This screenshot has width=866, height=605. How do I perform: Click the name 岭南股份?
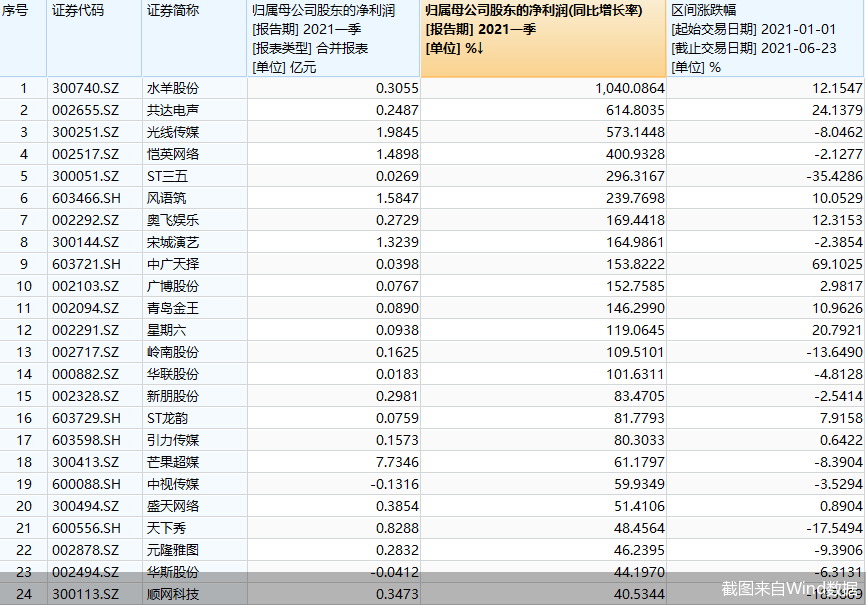[173, 353]
